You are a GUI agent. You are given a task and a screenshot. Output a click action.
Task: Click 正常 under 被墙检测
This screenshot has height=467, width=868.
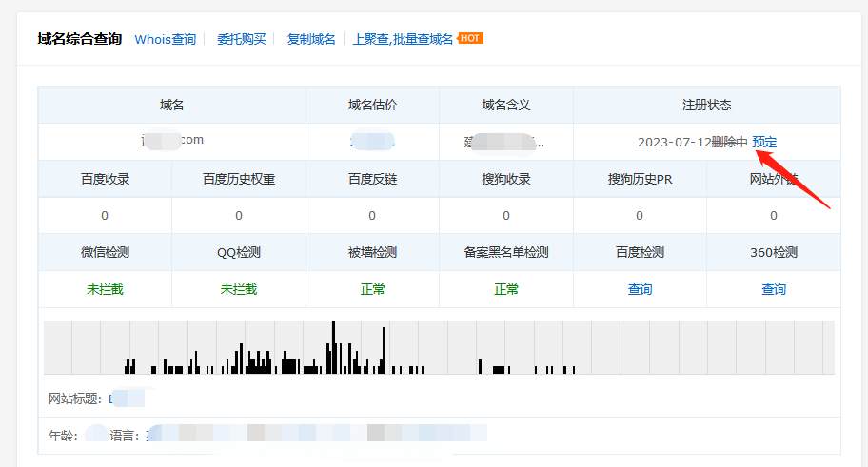[372, 289]
